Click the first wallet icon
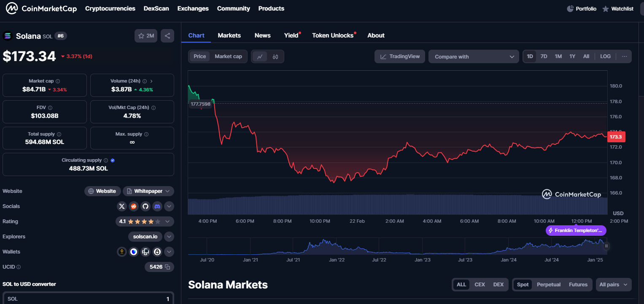Screen dimensions: 644x304 pyautogui.click(x=122, y=252)
